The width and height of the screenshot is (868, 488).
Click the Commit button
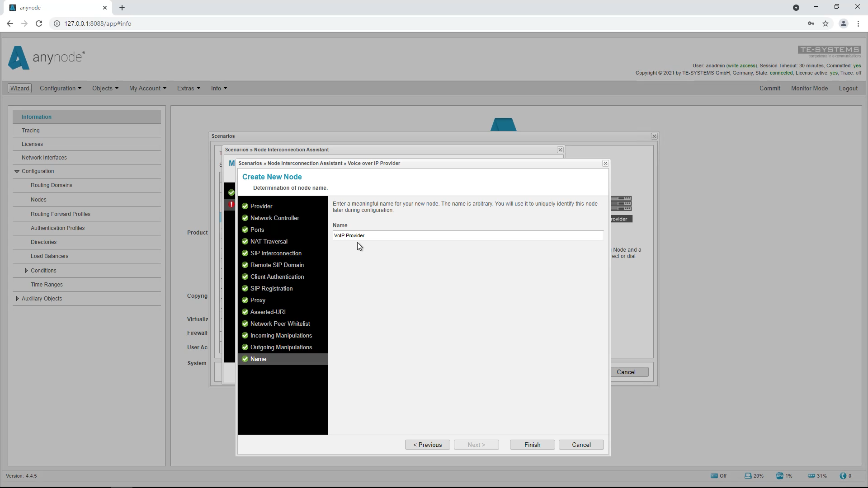(769, 88)
